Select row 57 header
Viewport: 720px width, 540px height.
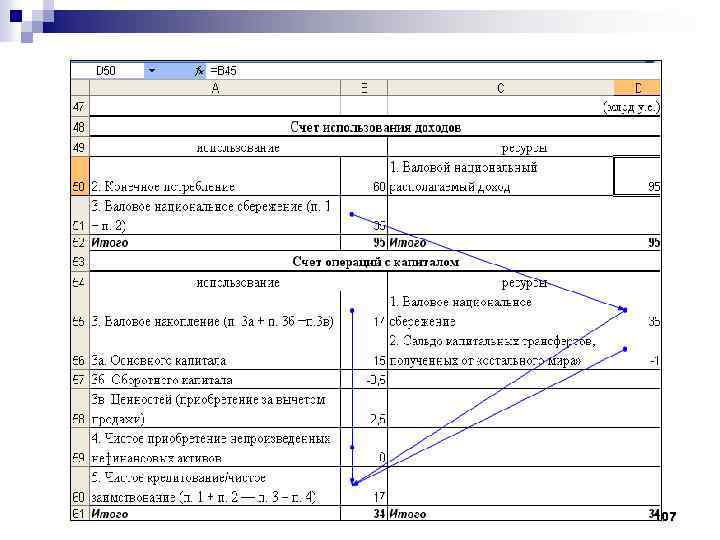[79, 379]
